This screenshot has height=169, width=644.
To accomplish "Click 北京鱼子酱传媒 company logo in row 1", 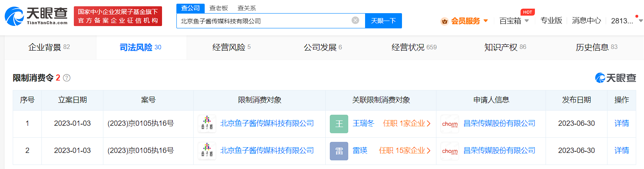I will 207,124.
